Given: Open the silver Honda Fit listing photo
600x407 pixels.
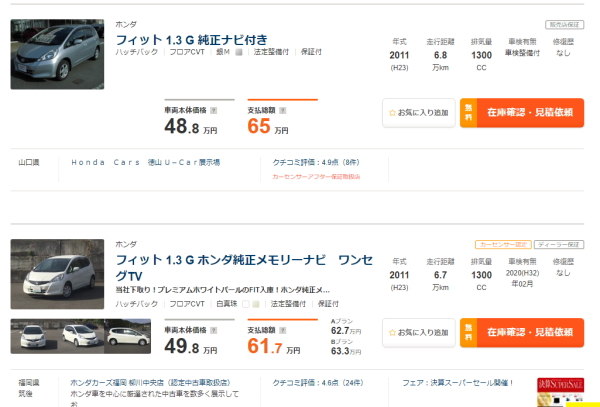Looking at the screenshot, I should tap(57, 54).
